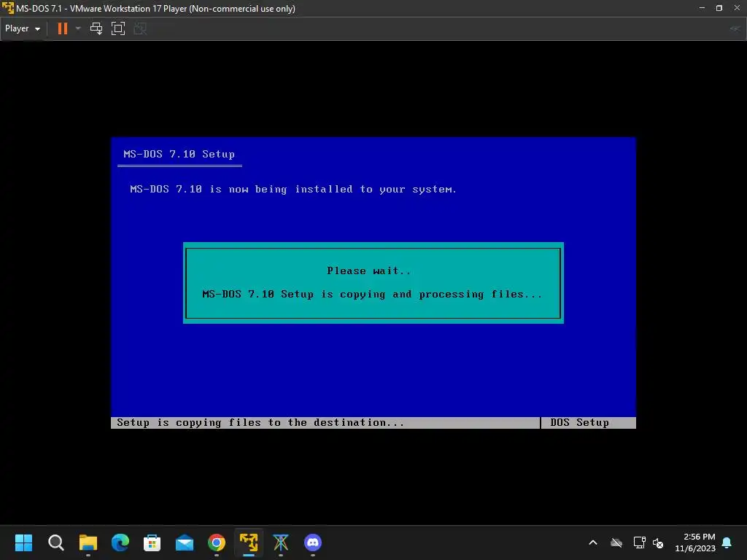Open File Explorer from the taskbar
This screenshot has width=747, height=560.
pos(88,542)
